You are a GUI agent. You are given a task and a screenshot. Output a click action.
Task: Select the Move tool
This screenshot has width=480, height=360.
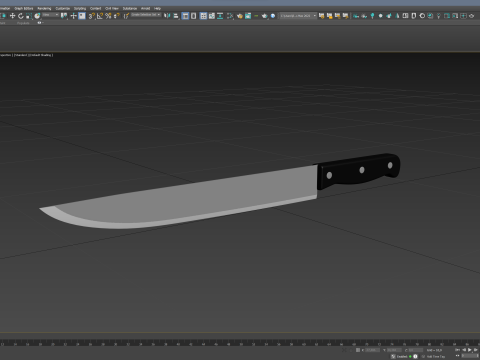click(x=12, y=16)
